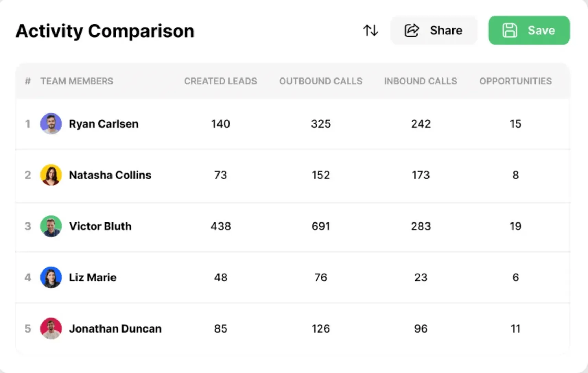
Task: Select Ryan Carlsen's name
Action: [104, 124]
